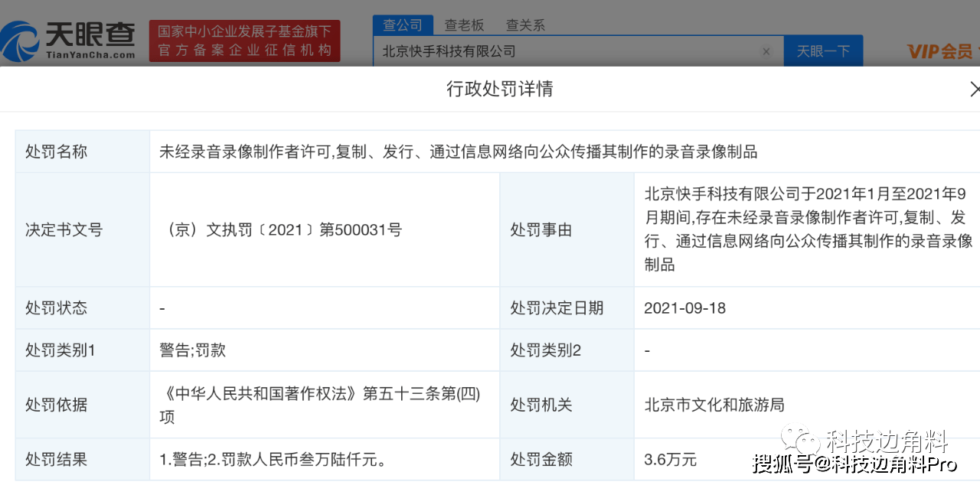Click the 处罚名称 label cell

(83, 151)
